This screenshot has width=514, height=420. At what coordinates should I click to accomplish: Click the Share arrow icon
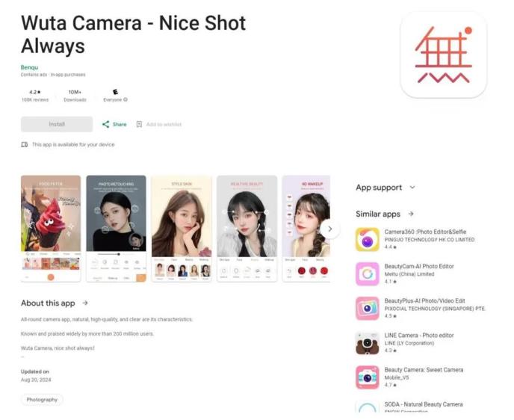[105, 124]
